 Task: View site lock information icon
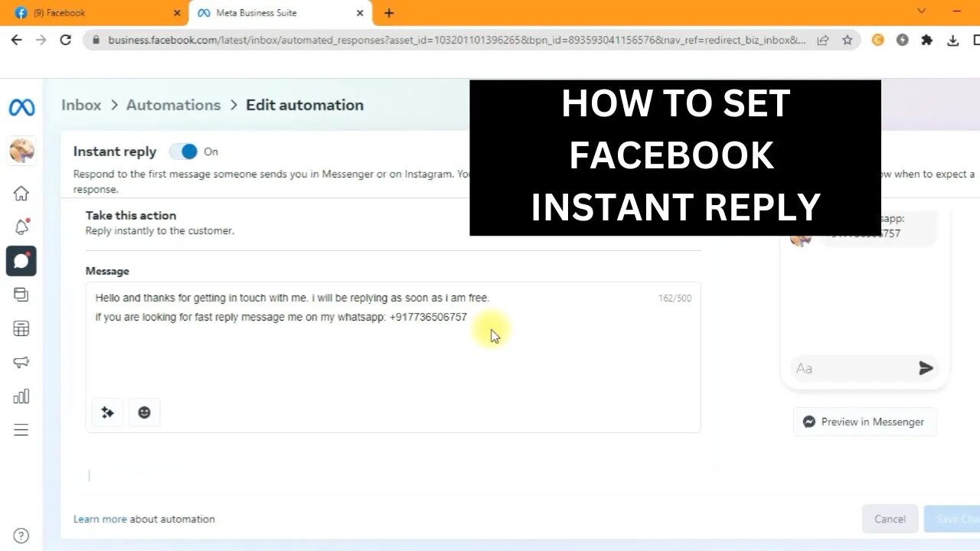pyautogui.click(x=96, y=40)
